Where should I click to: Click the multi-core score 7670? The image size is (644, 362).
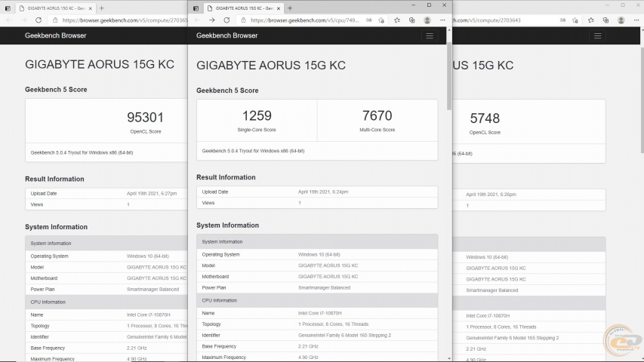coord(377,115)
